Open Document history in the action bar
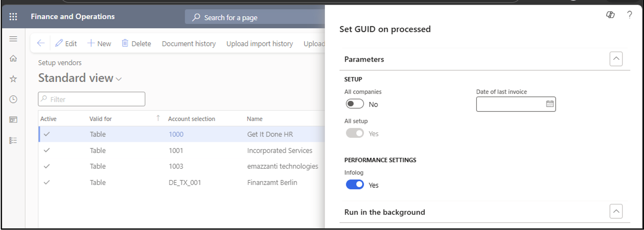The height and width of the screenshot is (230, 644). pyautogui.click(x=189, y=44)
